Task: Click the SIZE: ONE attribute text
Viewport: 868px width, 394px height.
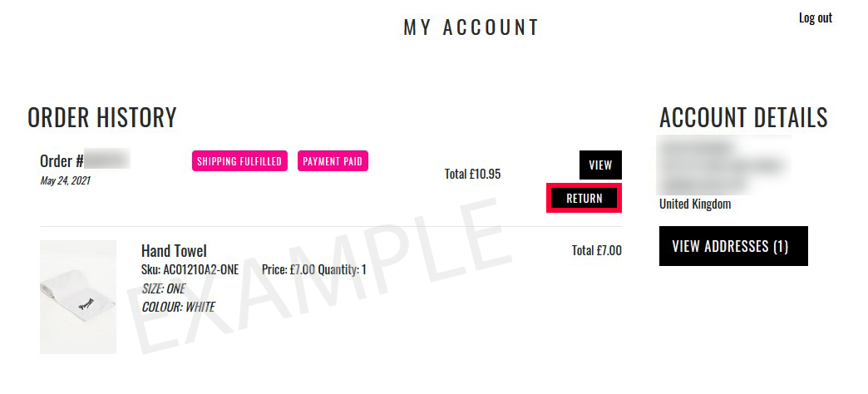Action: pos(163,288)
